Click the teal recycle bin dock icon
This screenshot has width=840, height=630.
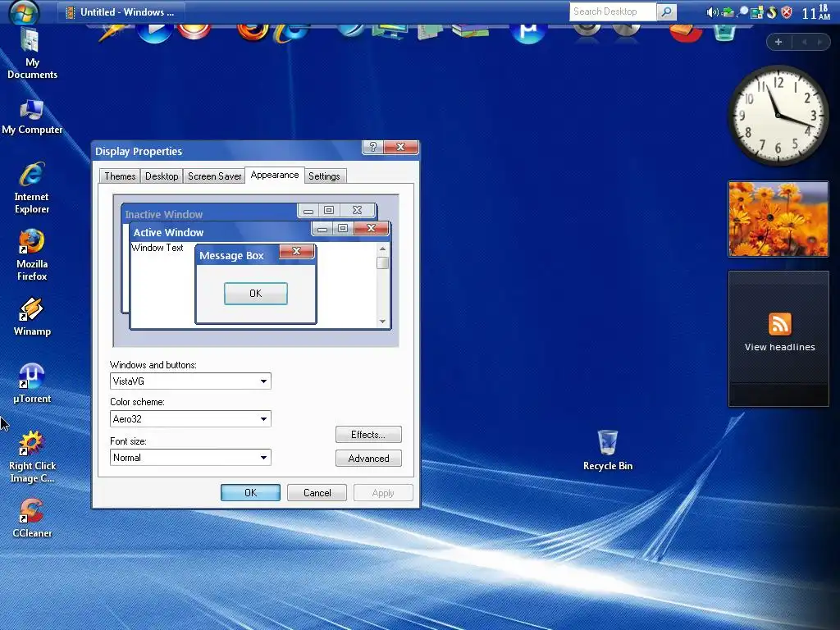(x=724, y=32)
